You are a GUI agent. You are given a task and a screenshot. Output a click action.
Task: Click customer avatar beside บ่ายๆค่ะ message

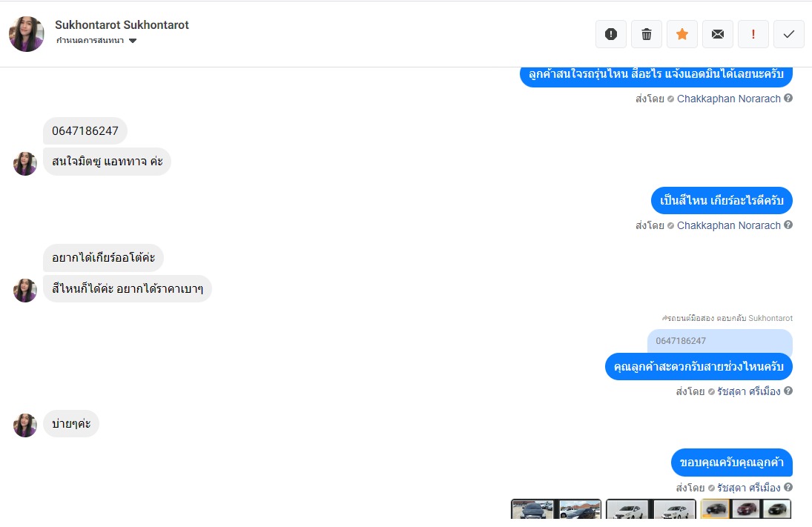25,425
